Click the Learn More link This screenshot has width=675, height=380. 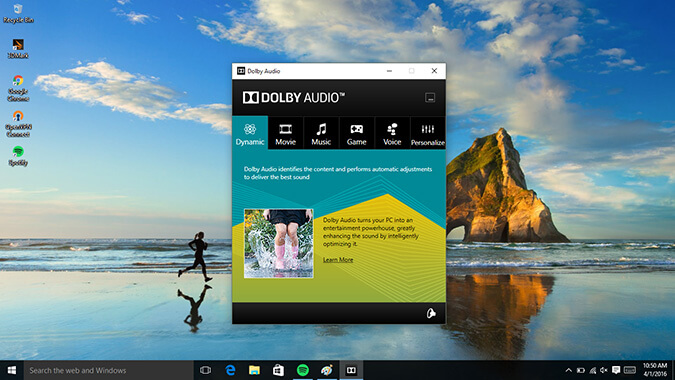pyautogui.click(x=338, y=260)
